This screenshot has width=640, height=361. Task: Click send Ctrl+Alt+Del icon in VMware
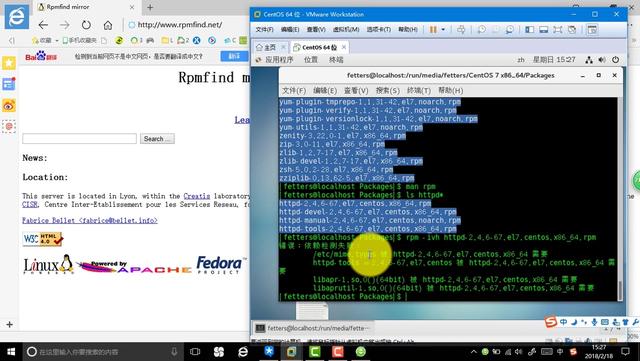click(x=461, y=29)
